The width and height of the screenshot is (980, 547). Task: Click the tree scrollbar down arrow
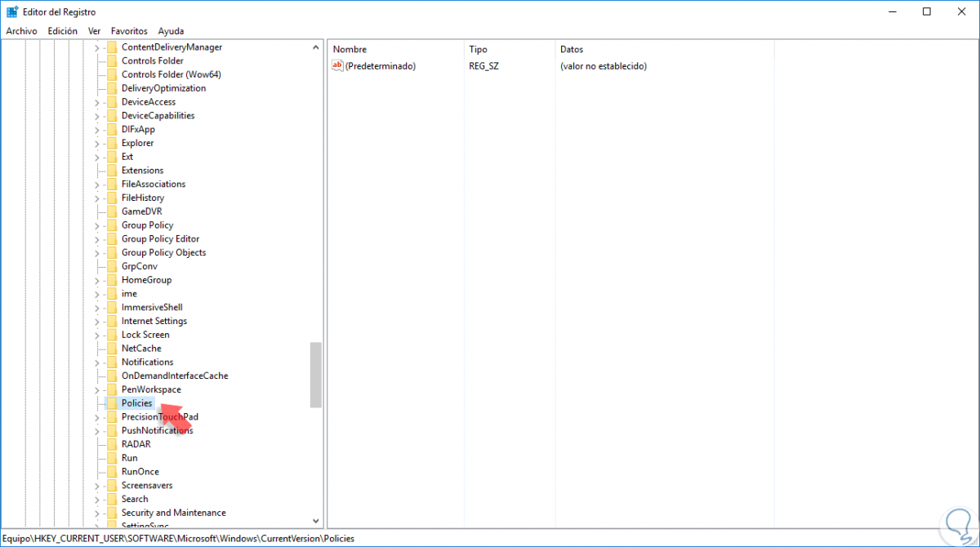click(x=316, y=519)
